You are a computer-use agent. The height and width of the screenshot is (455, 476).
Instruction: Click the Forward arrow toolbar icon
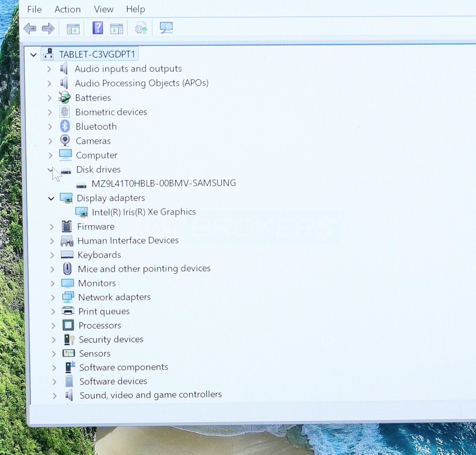[x=48, y=29]
